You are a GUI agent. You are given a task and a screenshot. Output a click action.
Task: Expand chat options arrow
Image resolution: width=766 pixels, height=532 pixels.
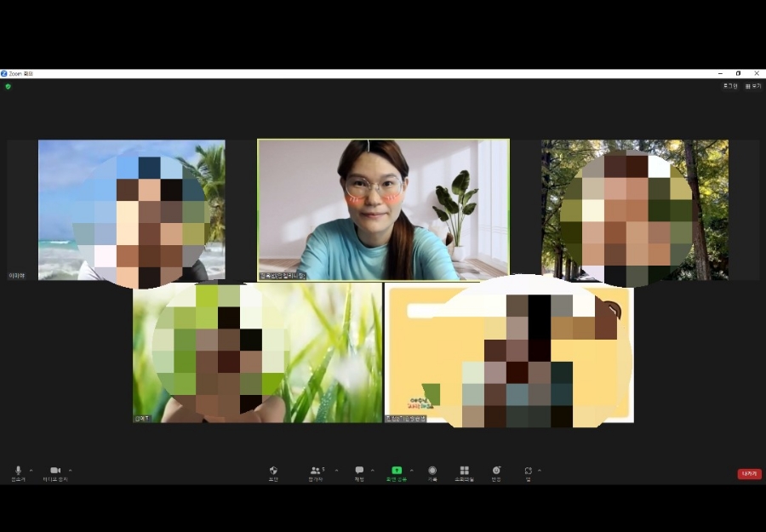(373, 471)
